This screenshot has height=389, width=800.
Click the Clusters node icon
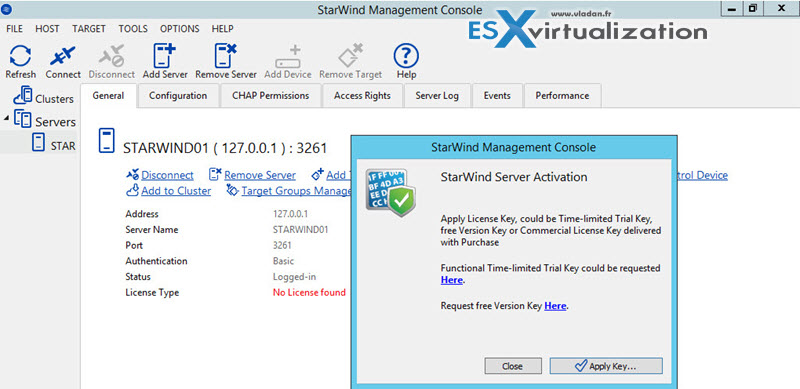pyautogui.click(x=23, y=96)
